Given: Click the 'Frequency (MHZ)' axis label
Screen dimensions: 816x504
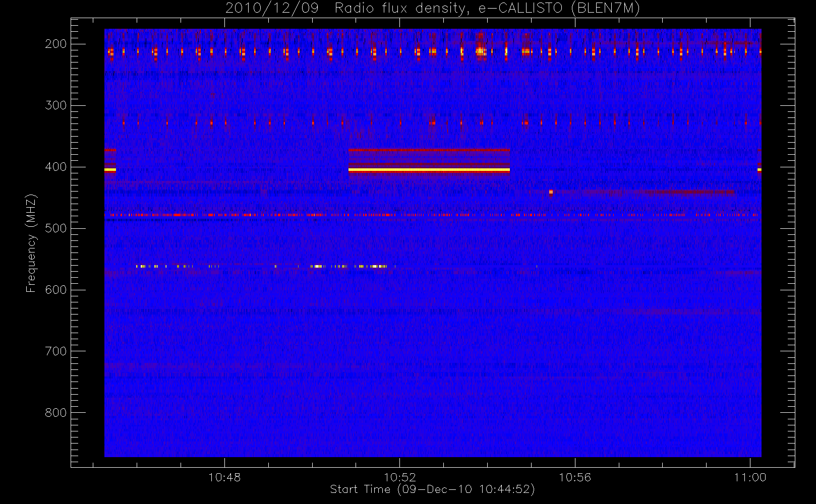Looking at the screenshot, I should [31, 243].
